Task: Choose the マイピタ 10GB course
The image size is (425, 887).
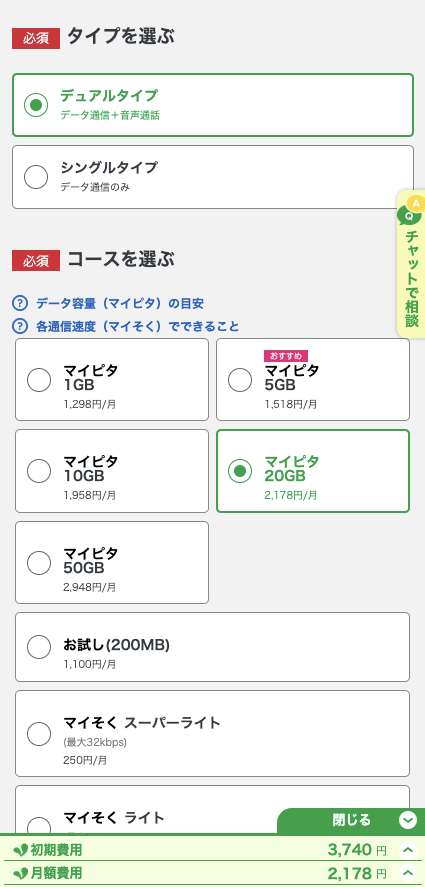Action: pyautogui.click(x=112, y=471)
